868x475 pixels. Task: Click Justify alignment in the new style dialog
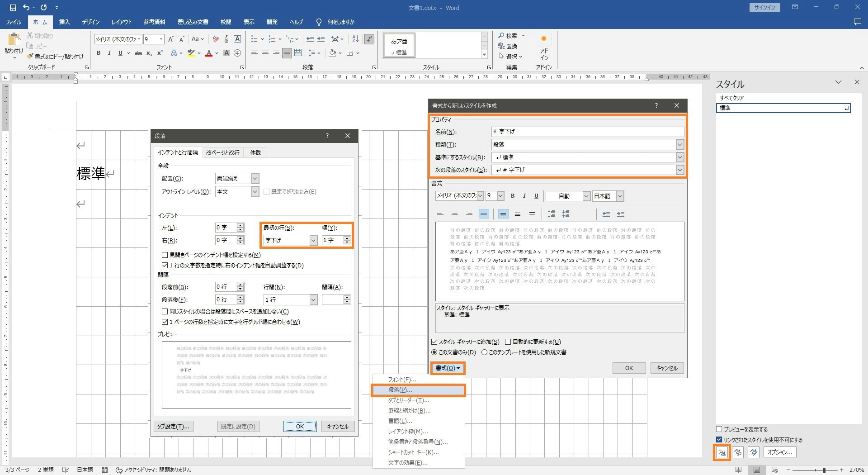pyautogui.click(x=484, y=214)
